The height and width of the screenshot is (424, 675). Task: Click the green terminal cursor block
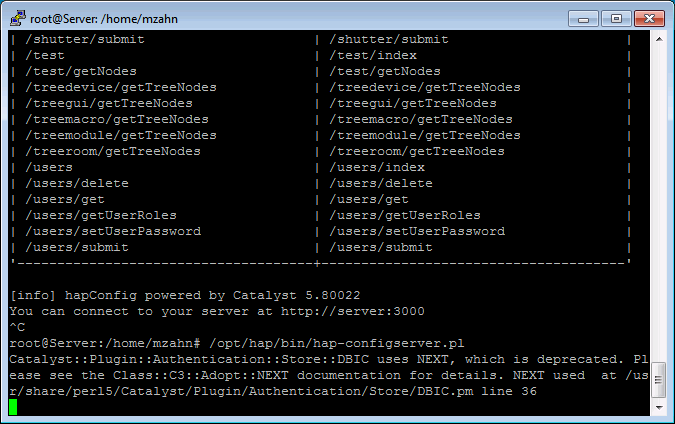click(x=13, y=407)
